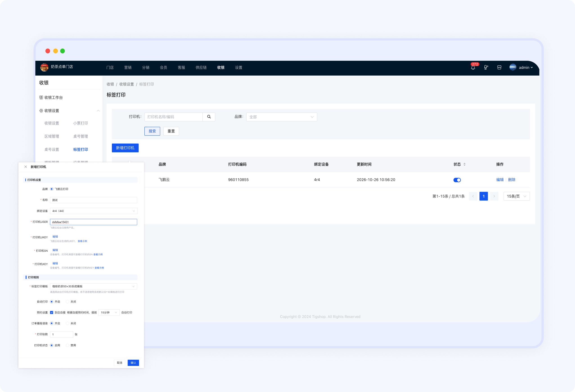This screenshot has height=392, width=575.
Task: Uncheck the 到店自提 checkbox
Action: [52, 313]
